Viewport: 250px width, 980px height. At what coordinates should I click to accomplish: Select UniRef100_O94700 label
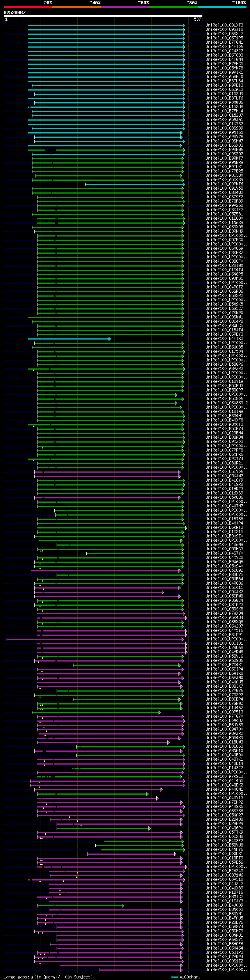(x=224, y=729)
